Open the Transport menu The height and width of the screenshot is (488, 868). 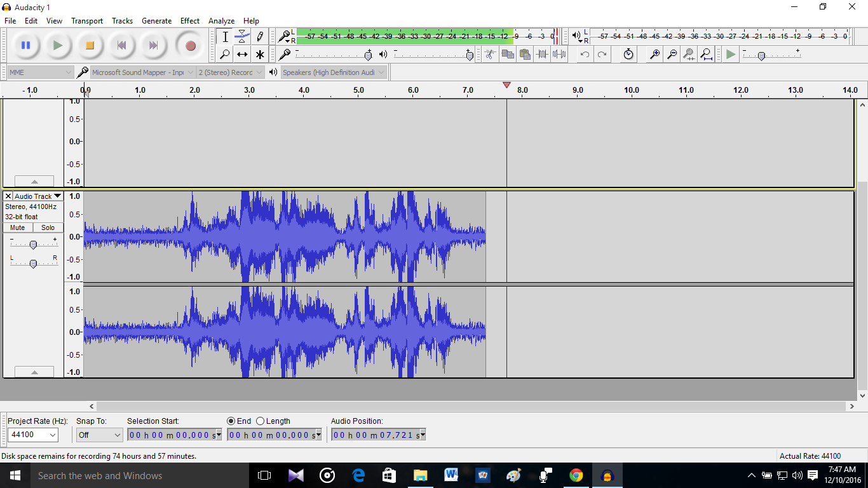(x=87, y=20)
